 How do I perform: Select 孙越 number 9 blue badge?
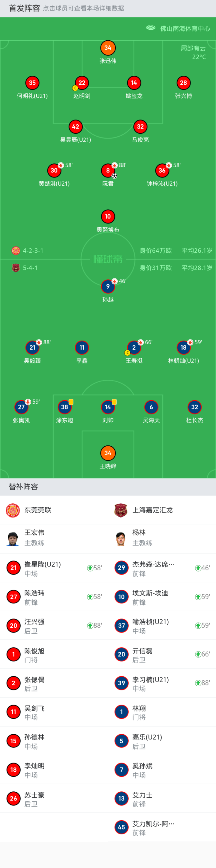(x=108, y=287)
